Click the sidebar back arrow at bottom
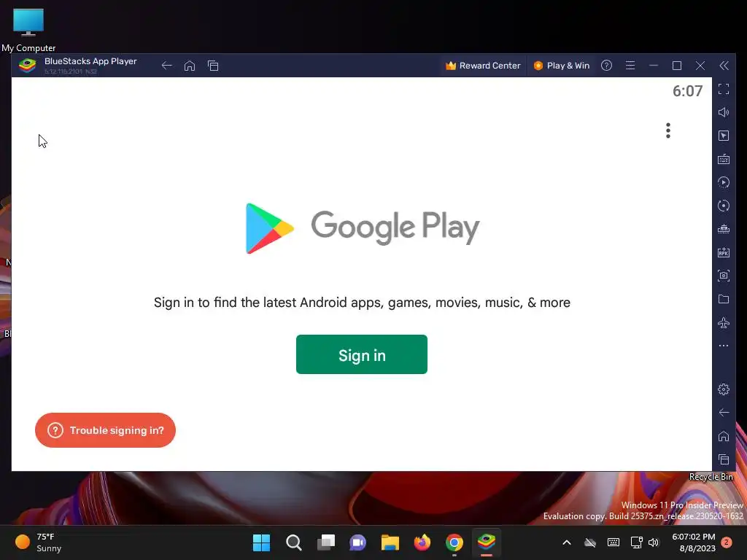This screenshot has height=560, width=747. (723, 413)
